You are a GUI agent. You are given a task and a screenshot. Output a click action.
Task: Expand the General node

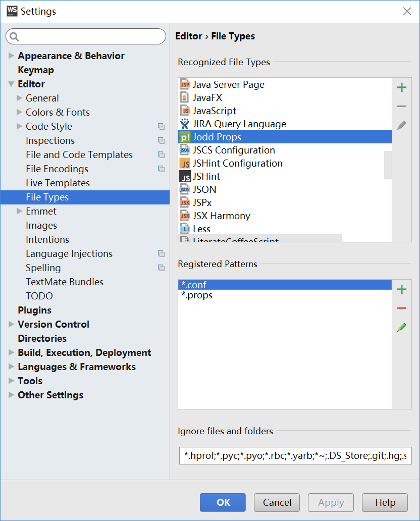pos(19,98)
